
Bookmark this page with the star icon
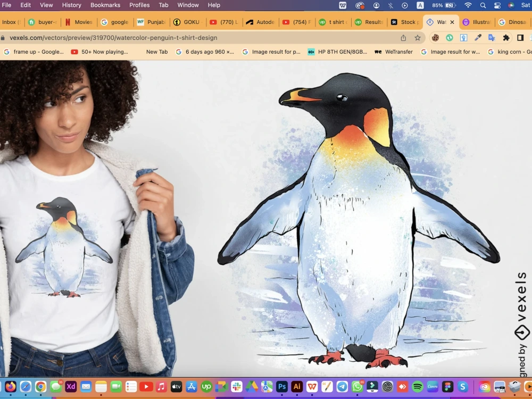point(418,38)
